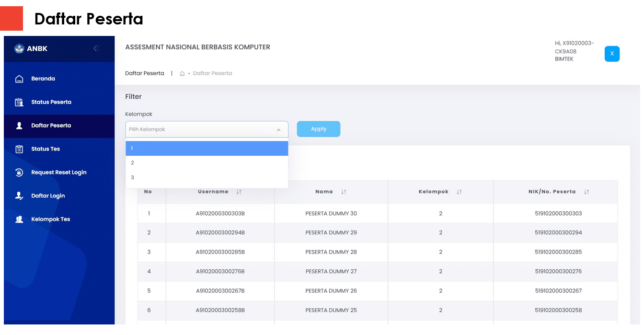Click PESERTA DUMMY 25 name cell
This screenshot has width=644, height=335.
tap(331, 310)
